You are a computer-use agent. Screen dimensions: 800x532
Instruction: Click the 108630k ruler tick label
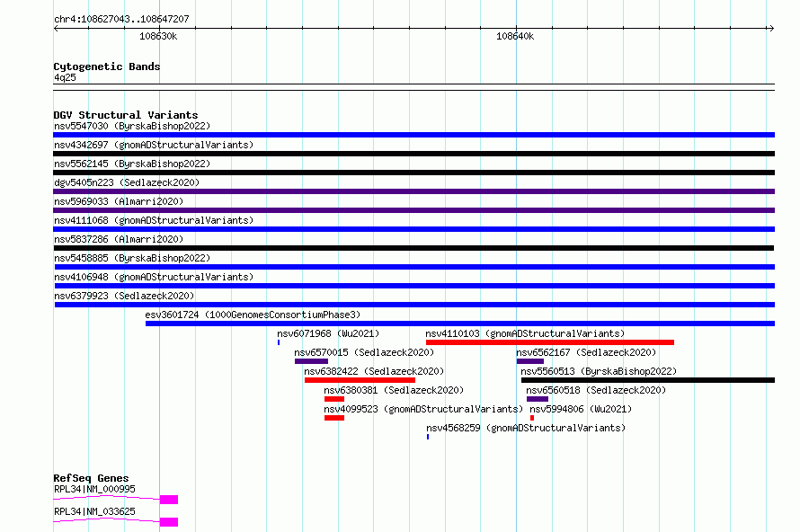158,36
